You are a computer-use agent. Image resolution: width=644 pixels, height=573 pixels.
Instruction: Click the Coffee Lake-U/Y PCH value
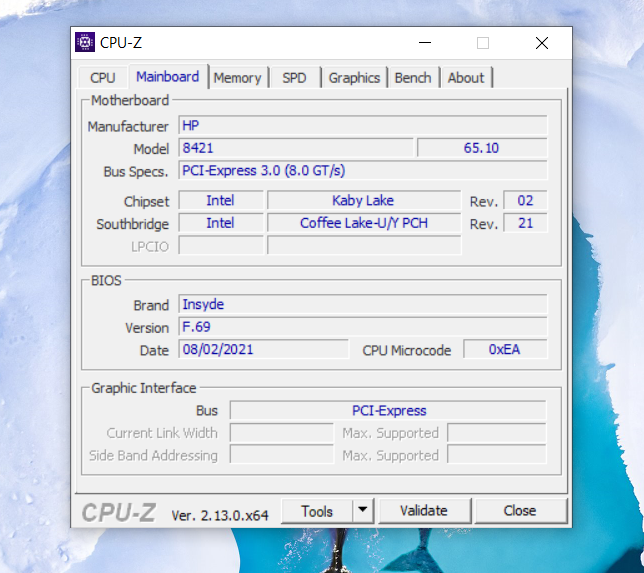[x=364, y=223]
